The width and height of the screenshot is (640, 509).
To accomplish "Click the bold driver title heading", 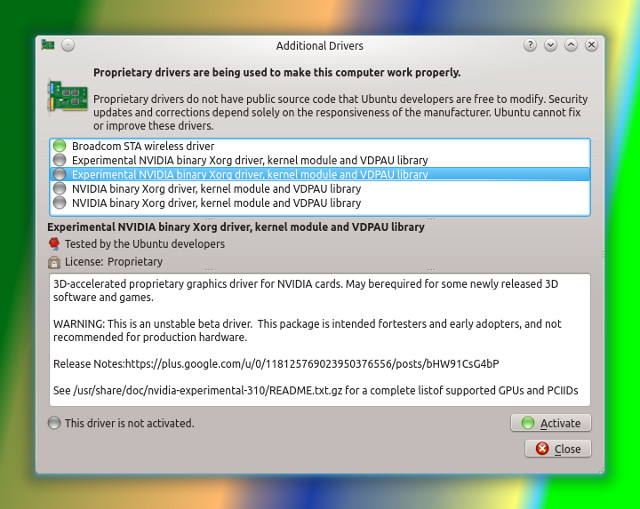I will point(236,227).
